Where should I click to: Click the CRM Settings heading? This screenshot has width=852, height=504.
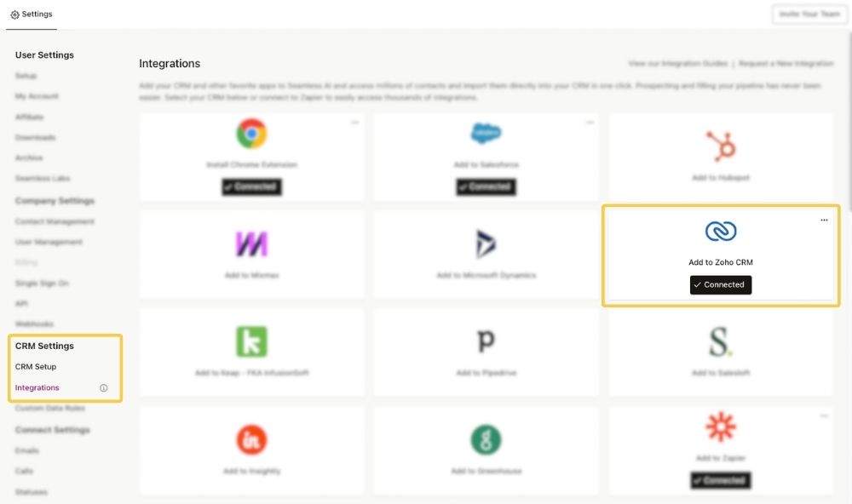pyautogui.click(x=44, y=346)
